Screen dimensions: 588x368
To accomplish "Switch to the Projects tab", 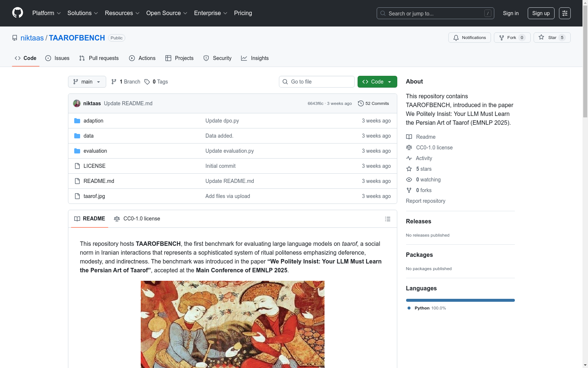I will (179, 58).
